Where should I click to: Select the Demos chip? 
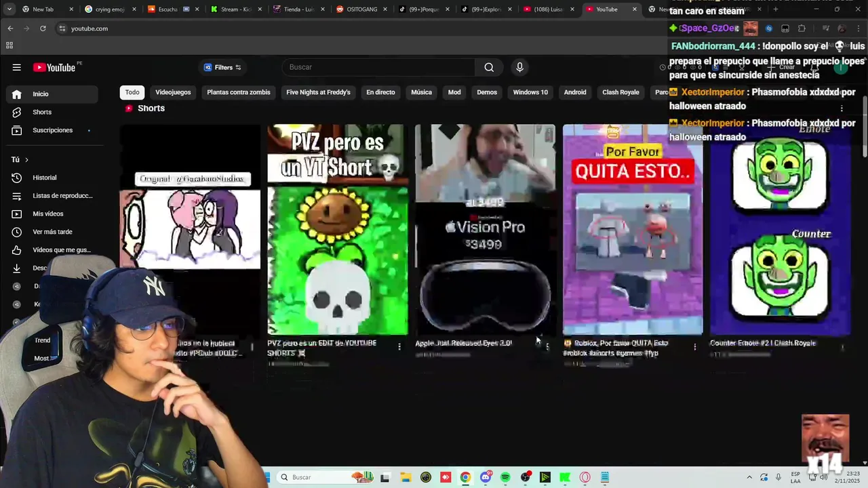coord(487,92)
